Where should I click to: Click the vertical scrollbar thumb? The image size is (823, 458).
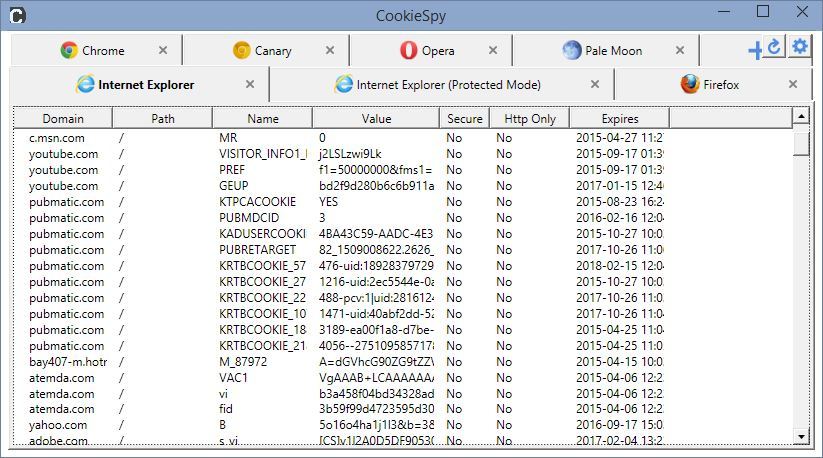click(x=800, y=144)
